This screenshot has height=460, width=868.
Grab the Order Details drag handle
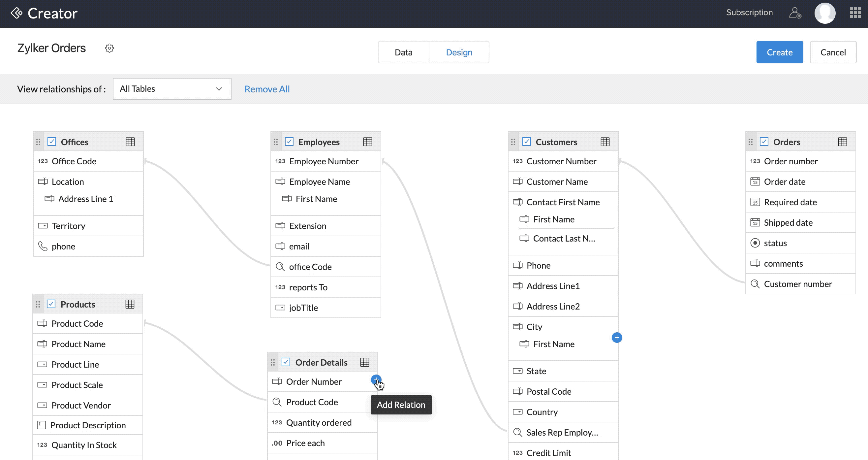273,362
